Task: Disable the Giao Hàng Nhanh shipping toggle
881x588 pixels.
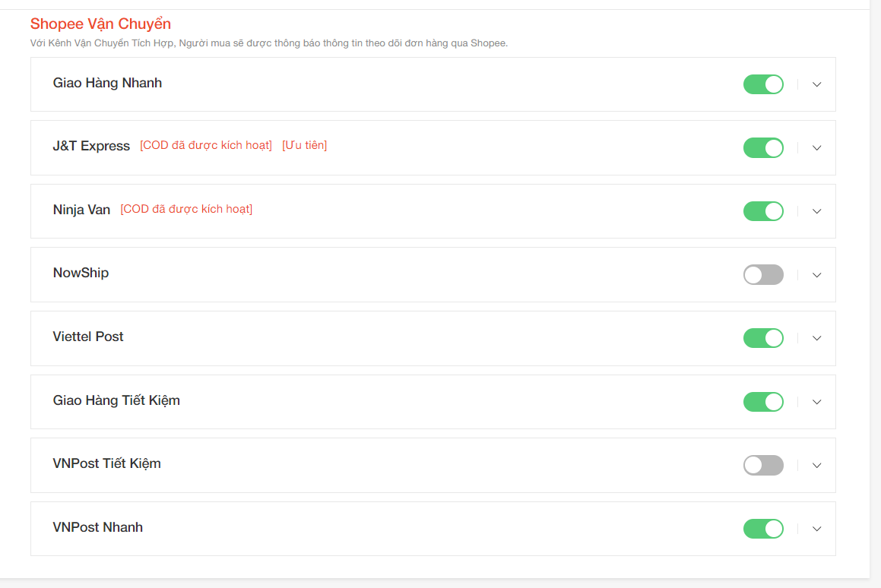Action: click(763, 84)
